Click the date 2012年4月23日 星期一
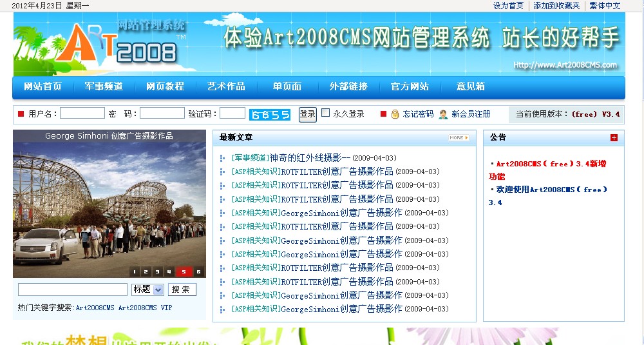The height and width of the screenshot is (345, 644). (x=50, y=6)
